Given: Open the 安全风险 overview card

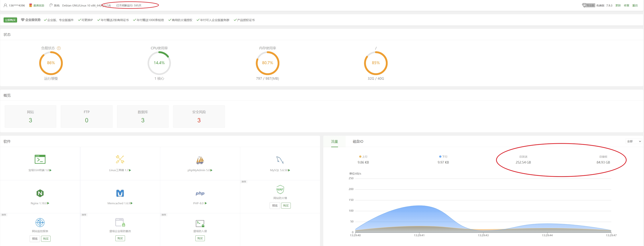Looking at the screenshot, I should click(x=199, y=116).
